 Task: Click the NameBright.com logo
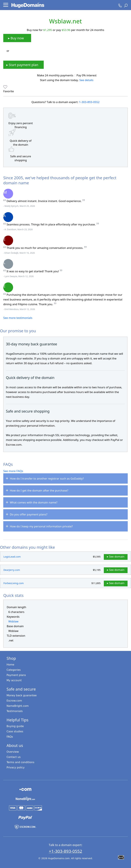pyautogui.click(x=25, y=799)
